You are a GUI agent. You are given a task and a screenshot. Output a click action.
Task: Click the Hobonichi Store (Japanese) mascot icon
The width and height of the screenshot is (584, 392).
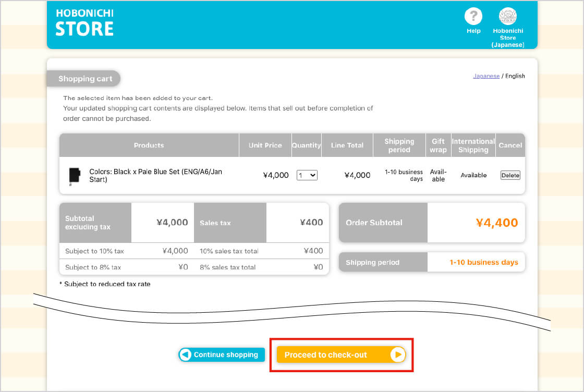507,17
